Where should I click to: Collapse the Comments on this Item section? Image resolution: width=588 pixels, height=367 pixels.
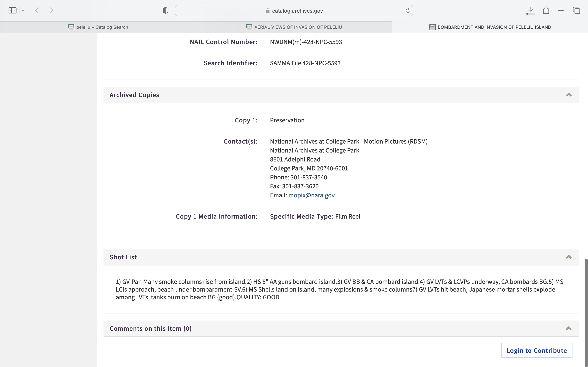(x=569, y=328)
